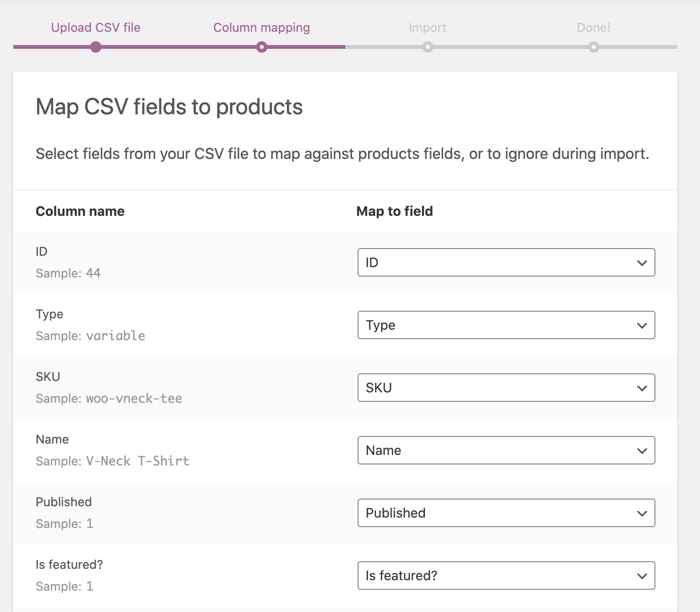
Task: Open the Is featured? mapping dropdown
Action: point(506,575)
